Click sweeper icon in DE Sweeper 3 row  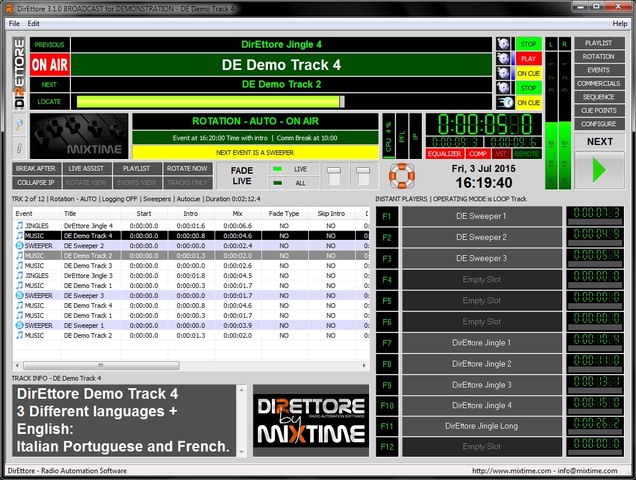tap(19, 295)
